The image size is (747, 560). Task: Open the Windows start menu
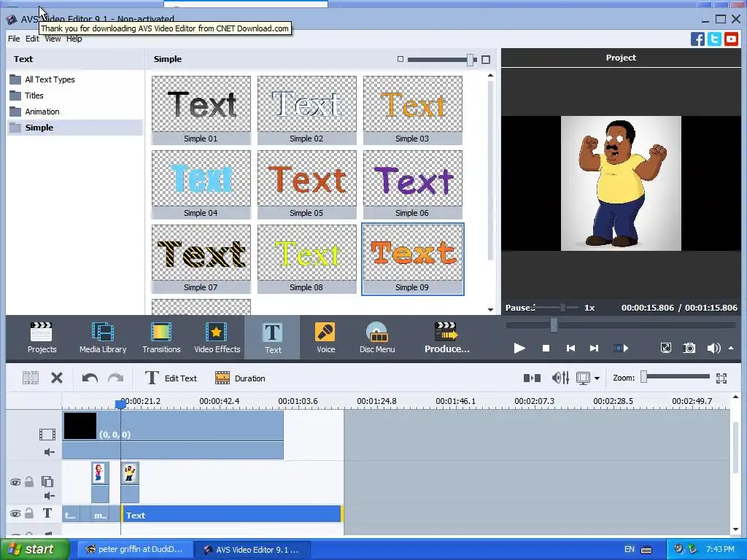[35, 549]
